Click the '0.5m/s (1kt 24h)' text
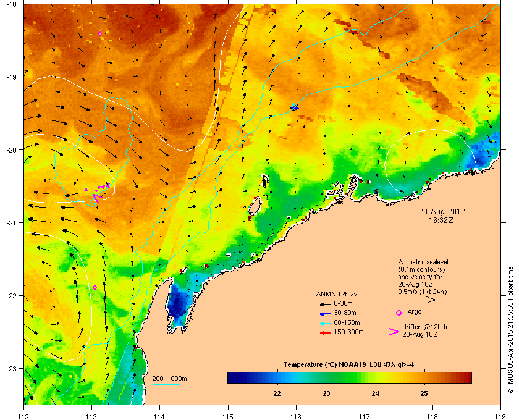Image resolution: width=519 pixels, height=420 pixels. 423,292
